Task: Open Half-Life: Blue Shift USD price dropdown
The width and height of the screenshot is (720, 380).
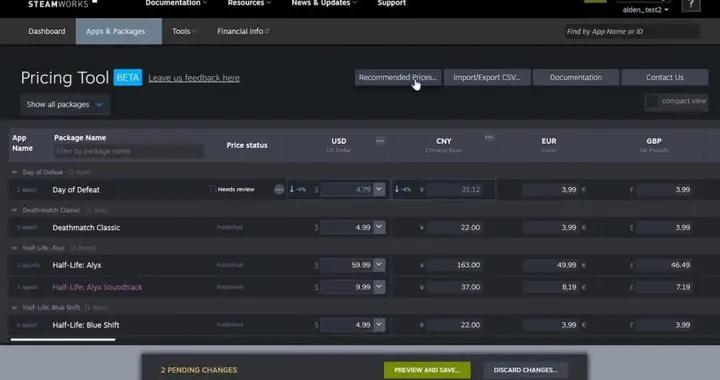Action: click(x=379, y=324)
